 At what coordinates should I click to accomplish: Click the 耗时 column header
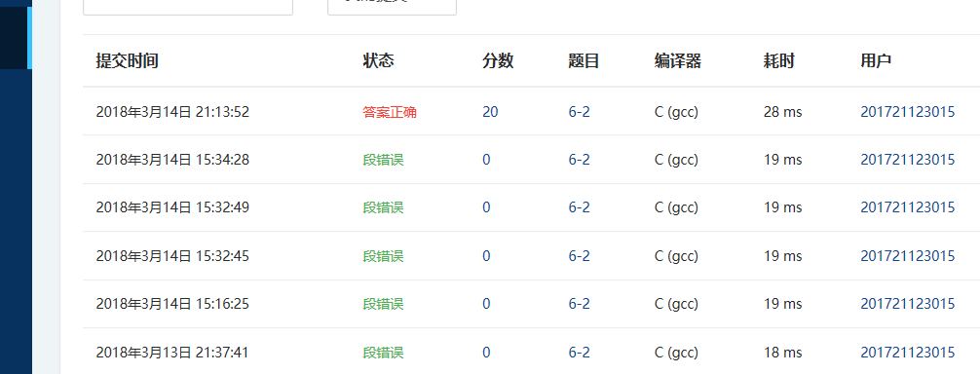[778, 61]
